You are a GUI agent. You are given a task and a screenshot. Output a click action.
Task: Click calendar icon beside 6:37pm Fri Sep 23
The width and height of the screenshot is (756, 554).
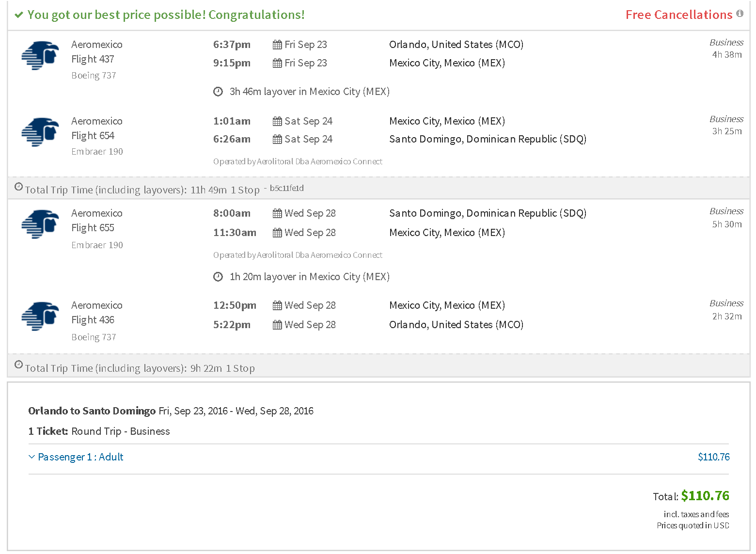(x=277, y=45)
